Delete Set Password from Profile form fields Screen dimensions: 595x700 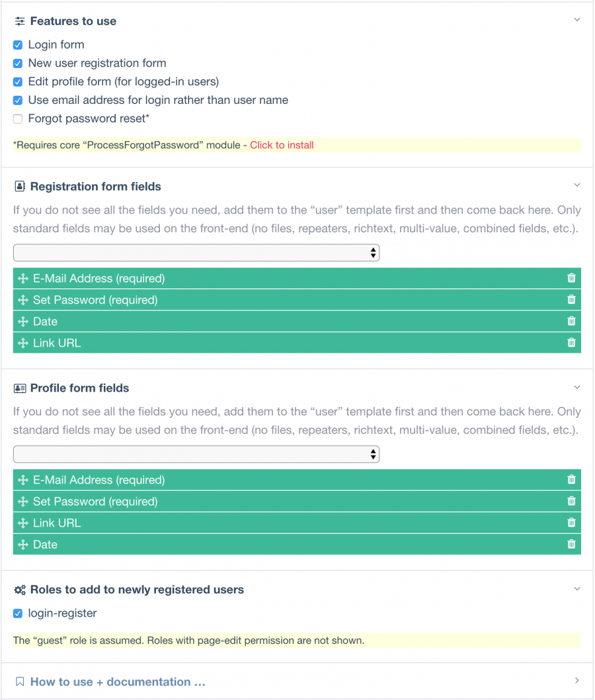tap(571, 501)
